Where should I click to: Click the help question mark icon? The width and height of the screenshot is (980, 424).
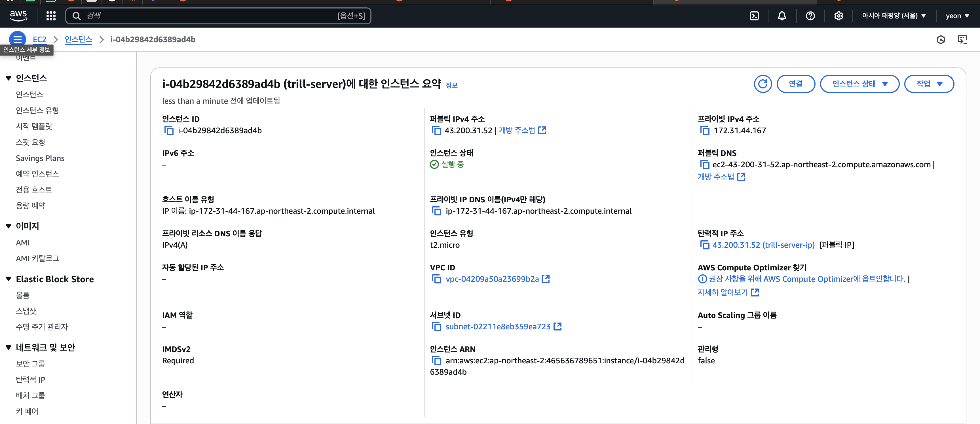coord(810,16)
